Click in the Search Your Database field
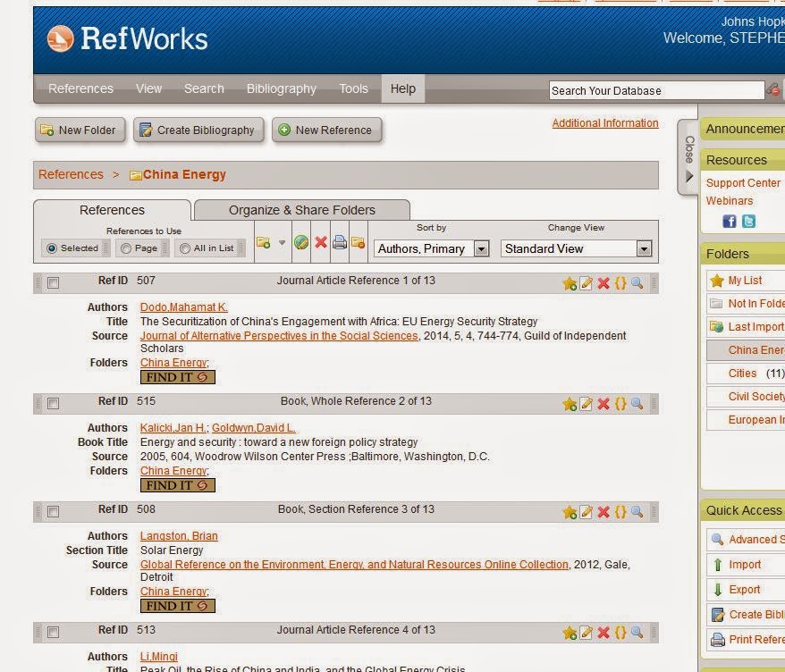Viewport: 785px width, 672px height. coord(656,90)
